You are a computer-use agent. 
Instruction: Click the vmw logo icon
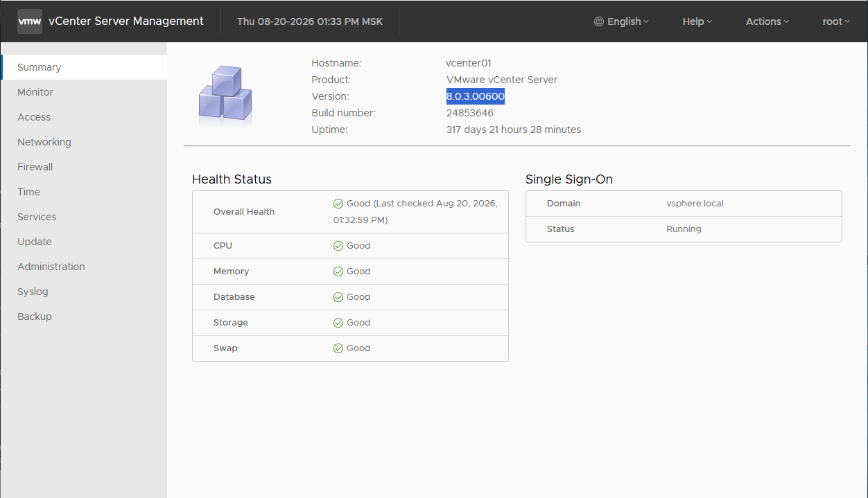(30, 21)
